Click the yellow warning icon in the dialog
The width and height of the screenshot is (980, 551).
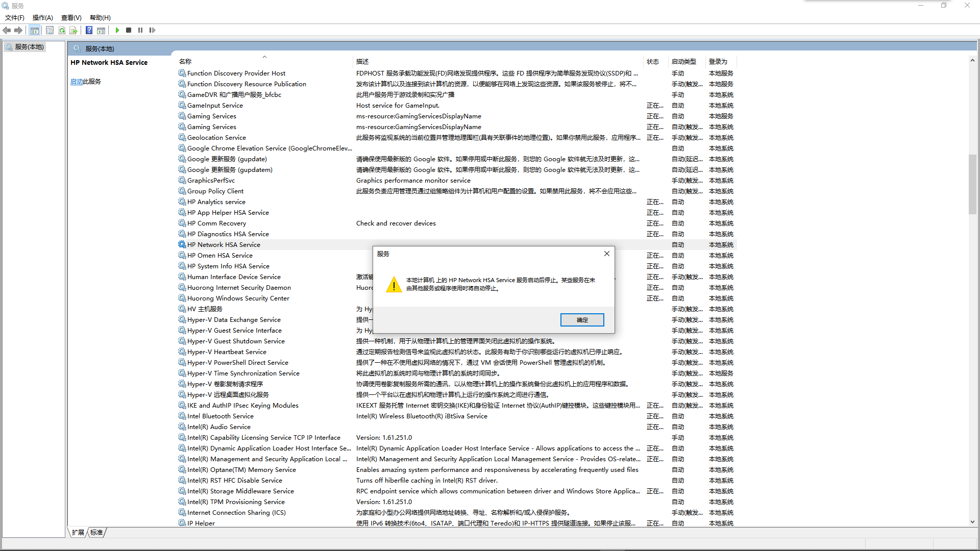pos(394,285)
